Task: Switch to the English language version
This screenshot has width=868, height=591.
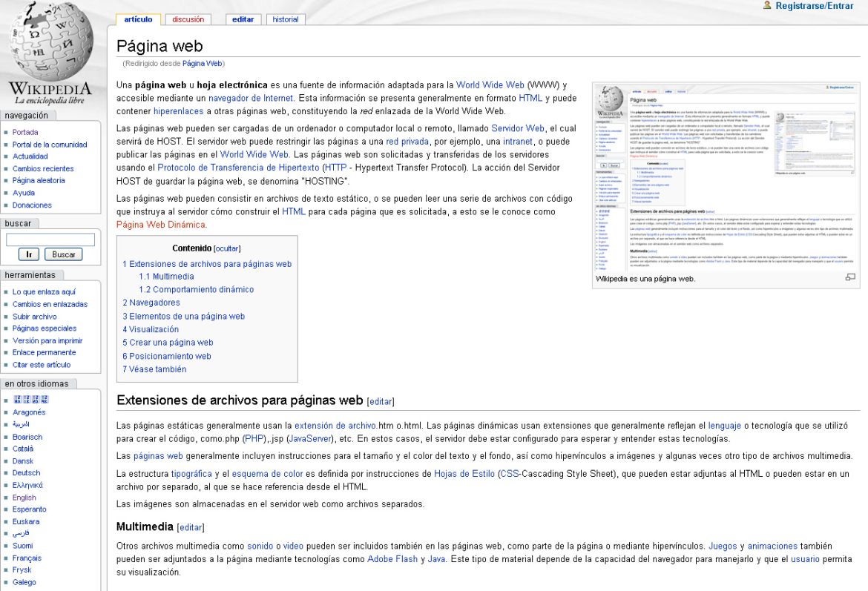Action: [x=24, y=497]
